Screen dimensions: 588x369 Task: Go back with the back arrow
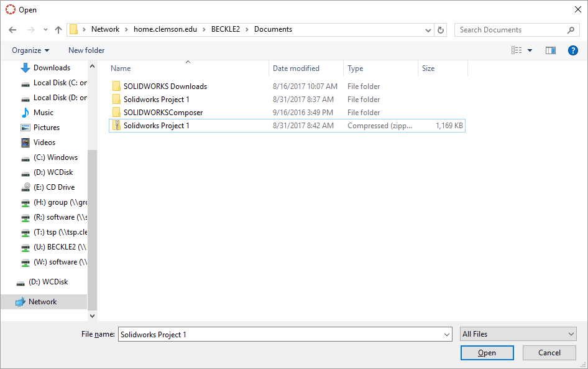pyautogui.click(x=12, y=30)
